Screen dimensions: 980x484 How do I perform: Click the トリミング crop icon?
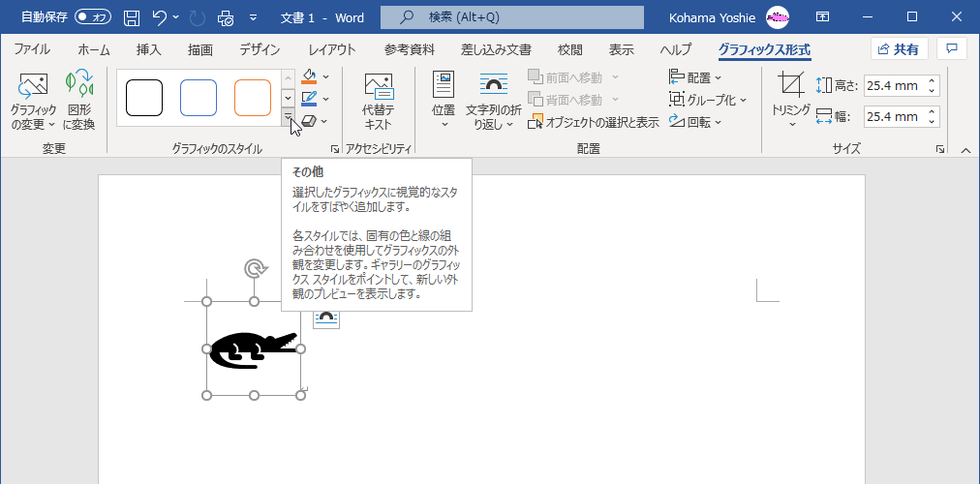(791, 85)
